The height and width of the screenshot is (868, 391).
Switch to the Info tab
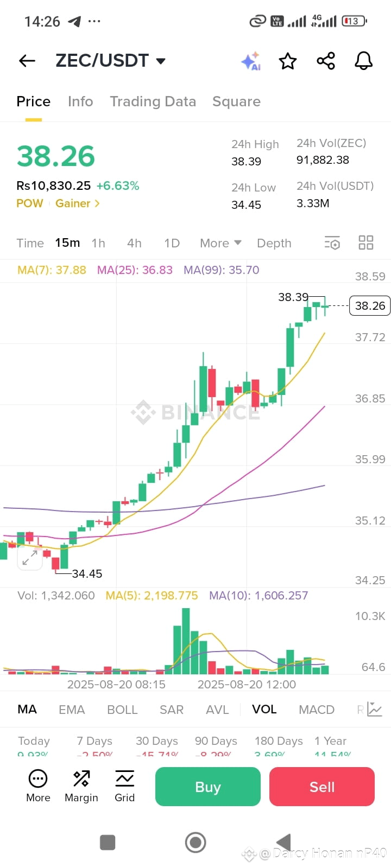(80, 101)
